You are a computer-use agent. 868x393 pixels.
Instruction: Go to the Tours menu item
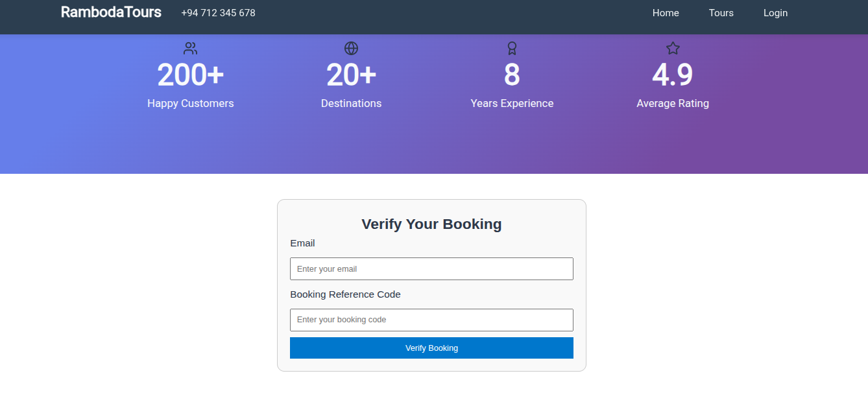point(721,13)
